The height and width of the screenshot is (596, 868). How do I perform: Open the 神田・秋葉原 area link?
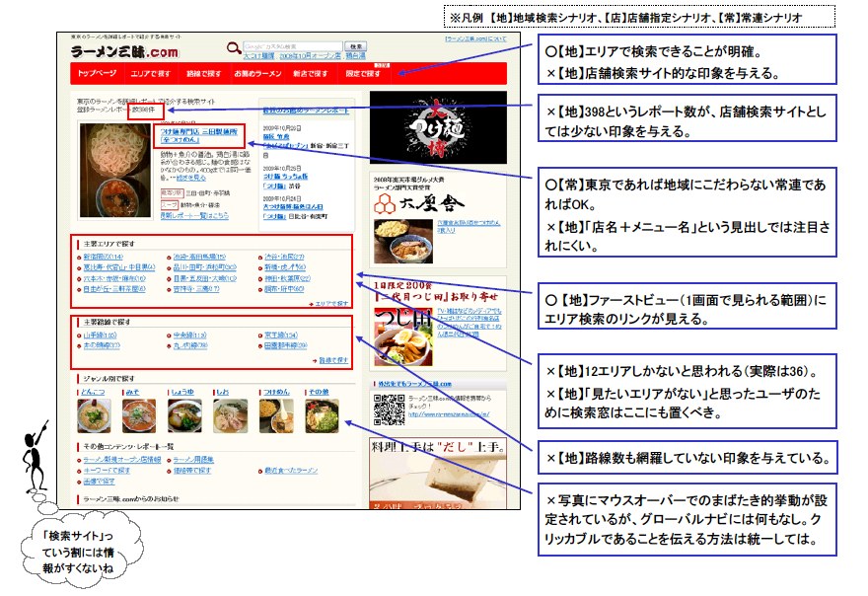click(287, 278)
